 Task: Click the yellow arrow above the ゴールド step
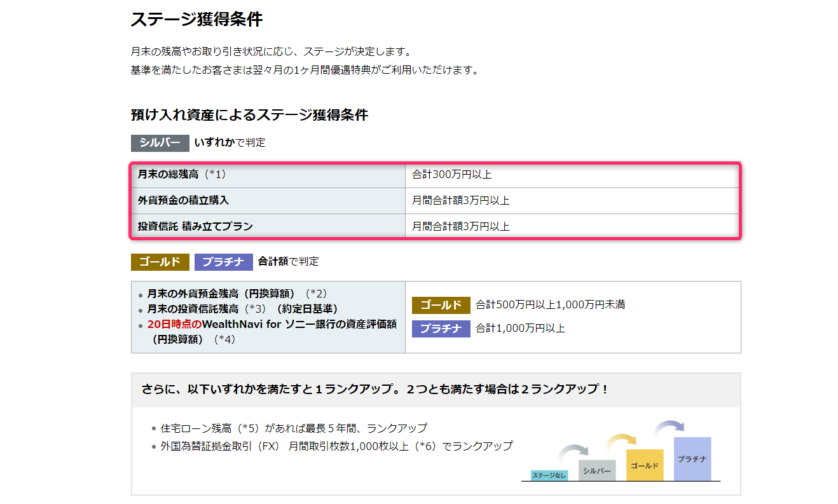click(x=621, y=440)
